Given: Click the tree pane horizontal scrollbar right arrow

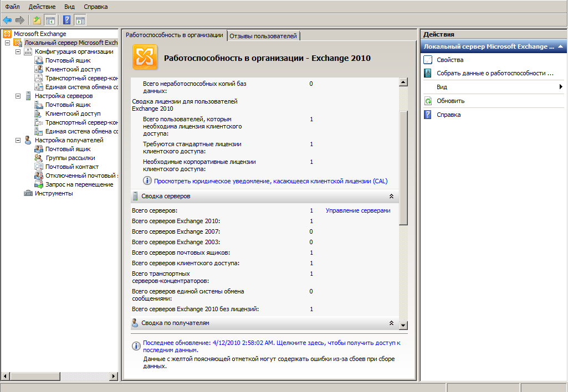Looking at the screenshot, I should pyautogui.click(x=114, y=376).
